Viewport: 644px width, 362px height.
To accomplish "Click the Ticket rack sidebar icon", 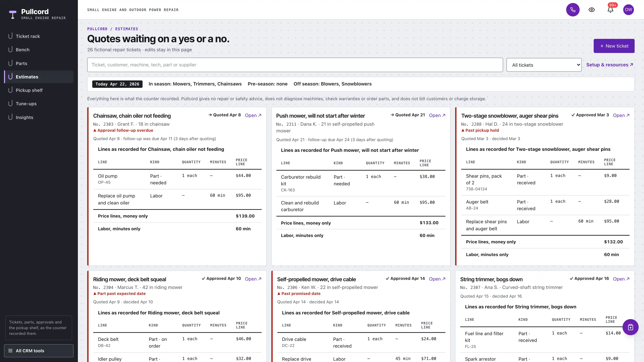I will [10, 36].
